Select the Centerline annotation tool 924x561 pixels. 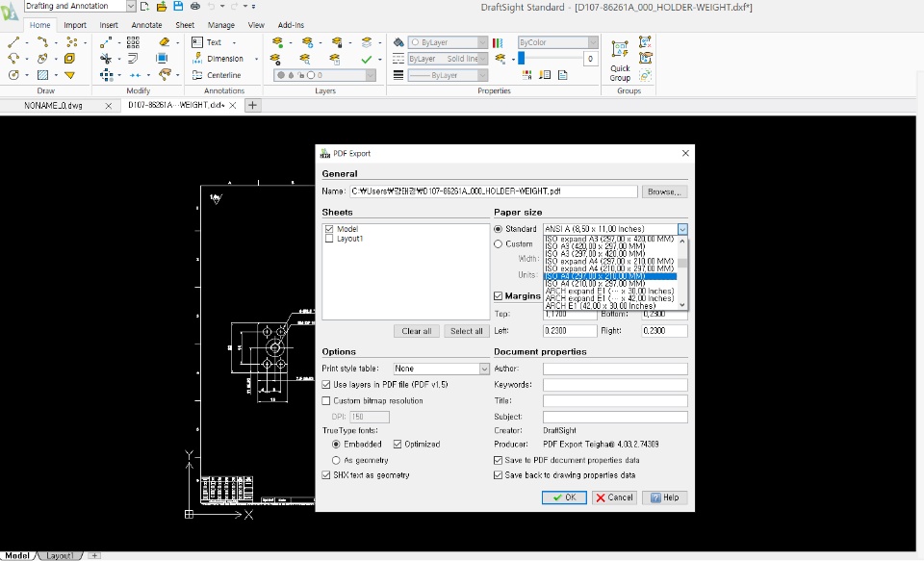click(217, 75)
